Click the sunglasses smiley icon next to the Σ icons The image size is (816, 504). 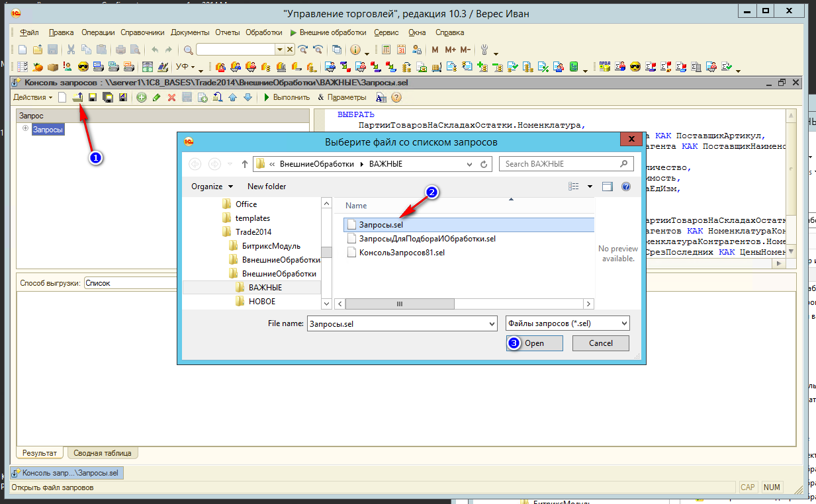(635, 67)
